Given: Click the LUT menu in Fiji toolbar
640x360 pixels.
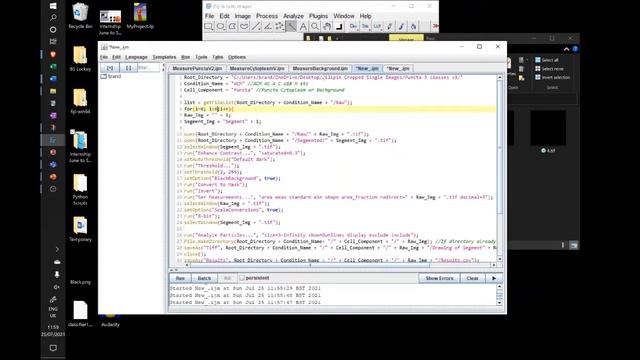Looking at the screenshot, I should pos(377,27).
